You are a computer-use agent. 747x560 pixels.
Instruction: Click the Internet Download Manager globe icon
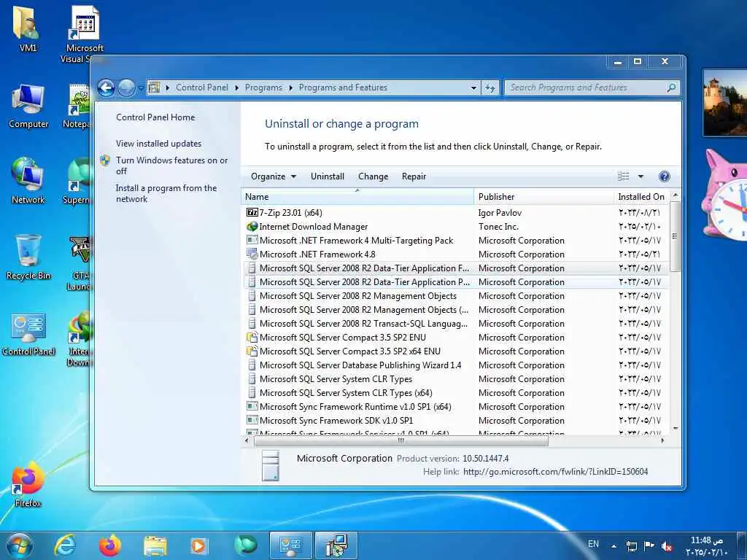[252, 227]
